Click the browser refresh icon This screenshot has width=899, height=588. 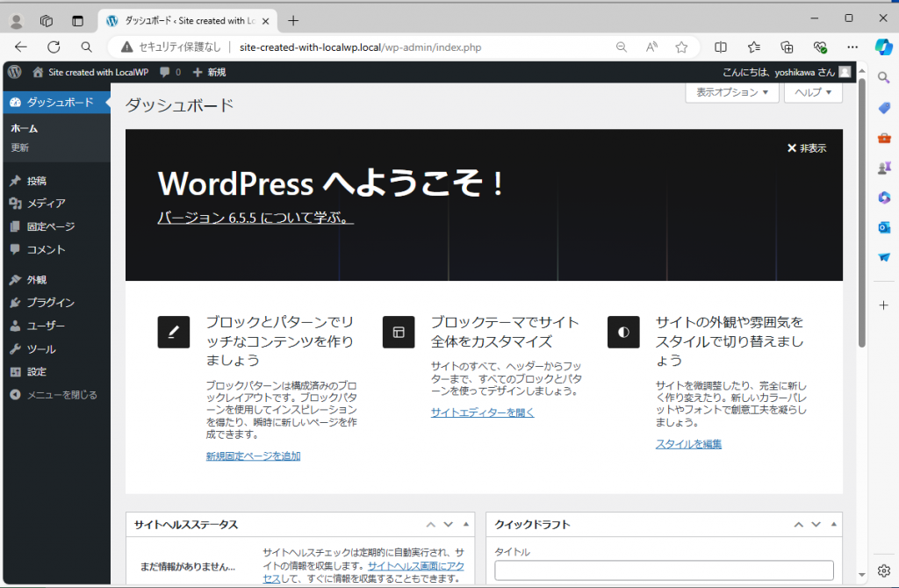click(x=54, y=47)
